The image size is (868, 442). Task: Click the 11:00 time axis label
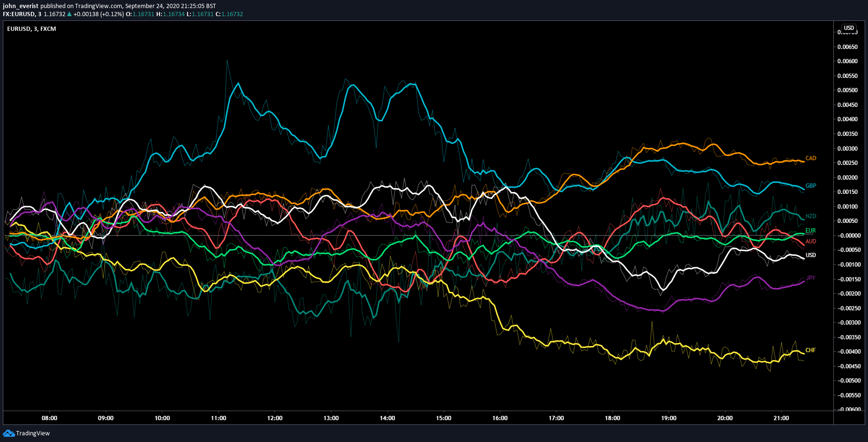[218, 418]
